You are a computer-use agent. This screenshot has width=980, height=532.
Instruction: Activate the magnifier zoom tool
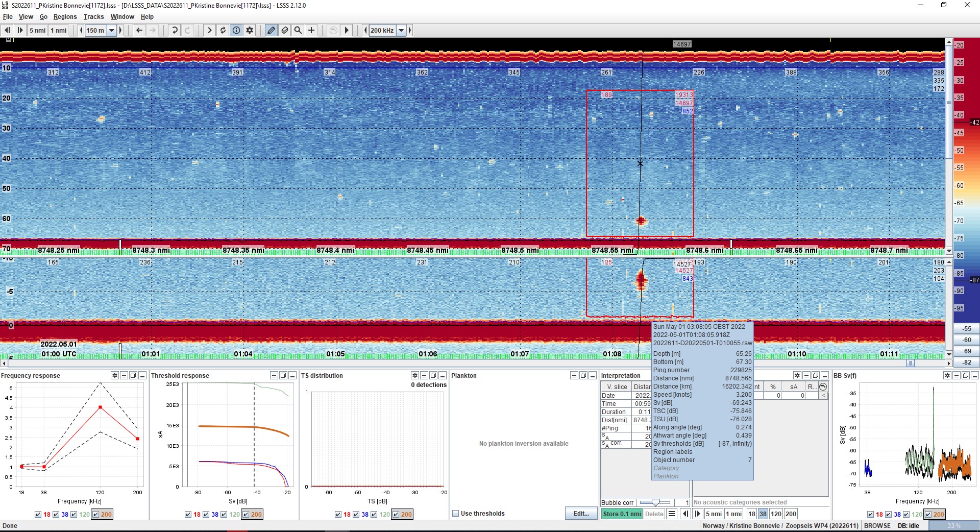298,30
